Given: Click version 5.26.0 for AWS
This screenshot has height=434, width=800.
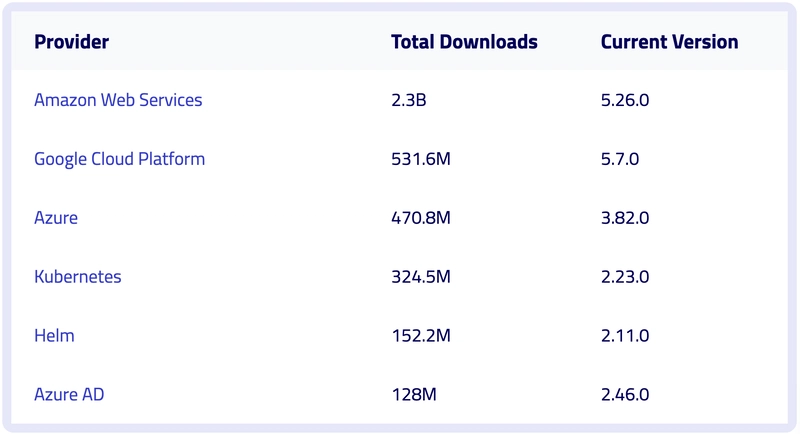Looking at the screenshot, I should click(x=625, y=100).
